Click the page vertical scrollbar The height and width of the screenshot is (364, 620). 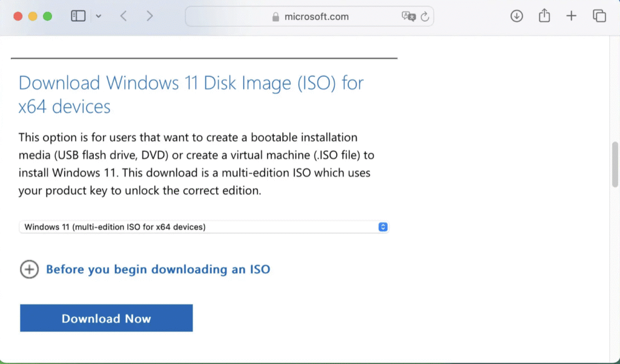tap(615, 164)
